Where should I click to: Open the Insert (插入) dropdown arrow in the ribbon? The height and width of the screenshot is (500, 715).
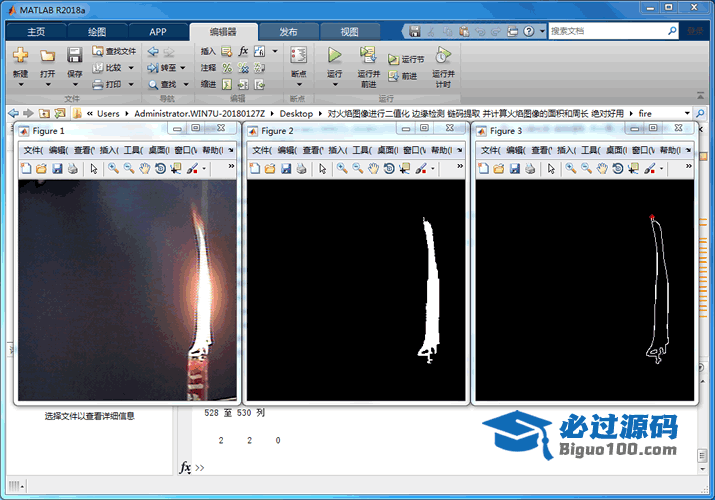pos(275,51)
